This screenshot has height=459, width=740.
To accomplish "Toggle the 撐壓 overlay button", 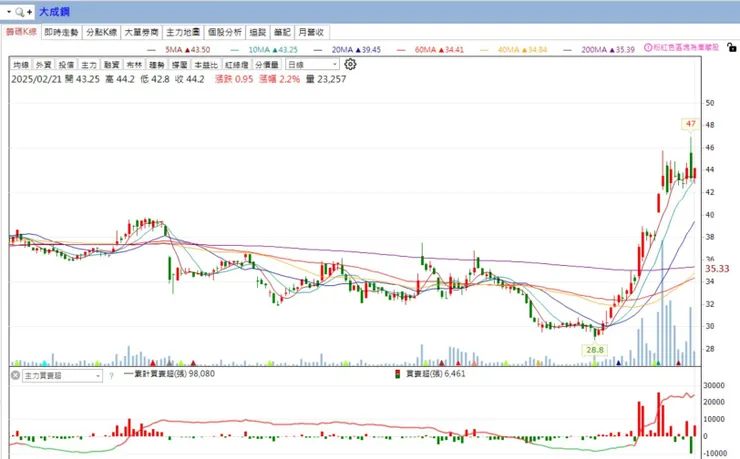I will pyautogui.click(x=179, y=65).
